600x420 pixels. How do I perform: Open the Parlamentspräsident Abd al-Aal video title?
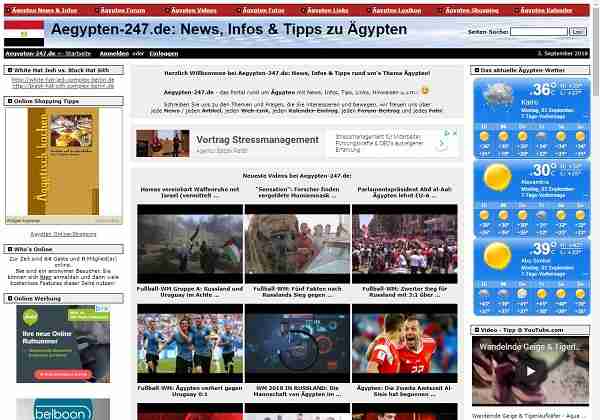(x=404, y=192)
